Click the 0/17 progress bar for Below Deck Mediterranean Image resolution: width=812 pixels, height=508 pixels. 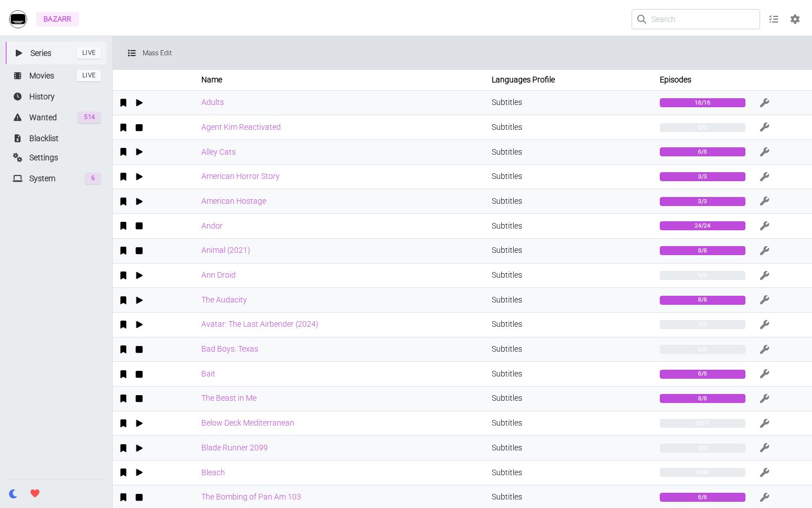click(703, 423)
